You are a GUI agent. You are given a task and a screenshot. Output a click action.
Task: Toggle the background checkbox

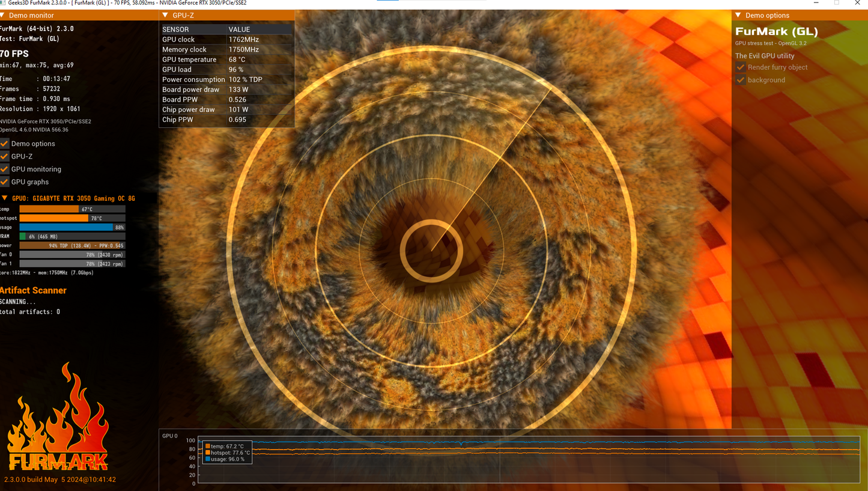[741, 80]
